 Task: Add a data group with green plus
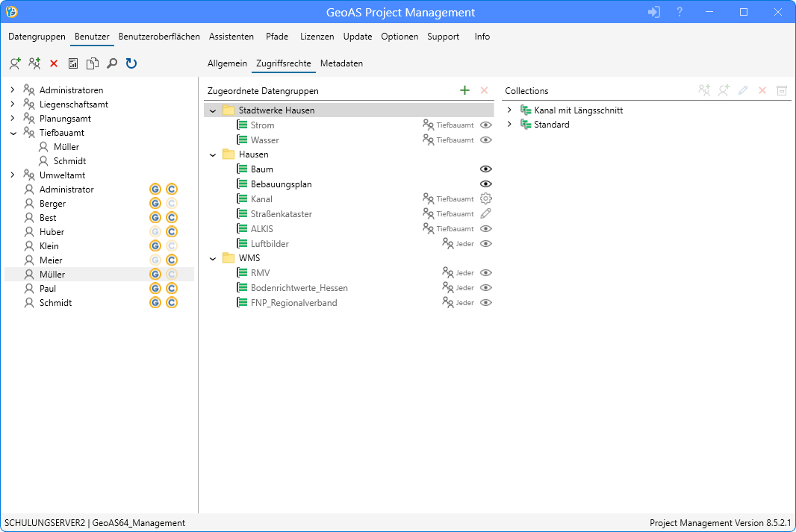pyautogui.click(x=464, y=90)
